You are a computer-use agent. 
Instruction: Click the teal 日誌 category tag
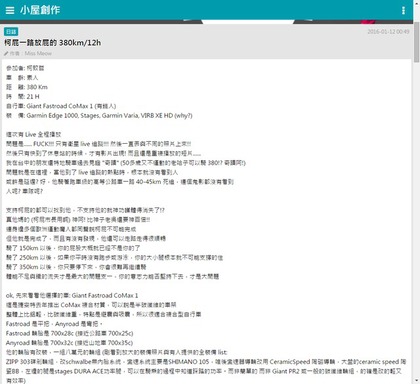pos(11,32)
